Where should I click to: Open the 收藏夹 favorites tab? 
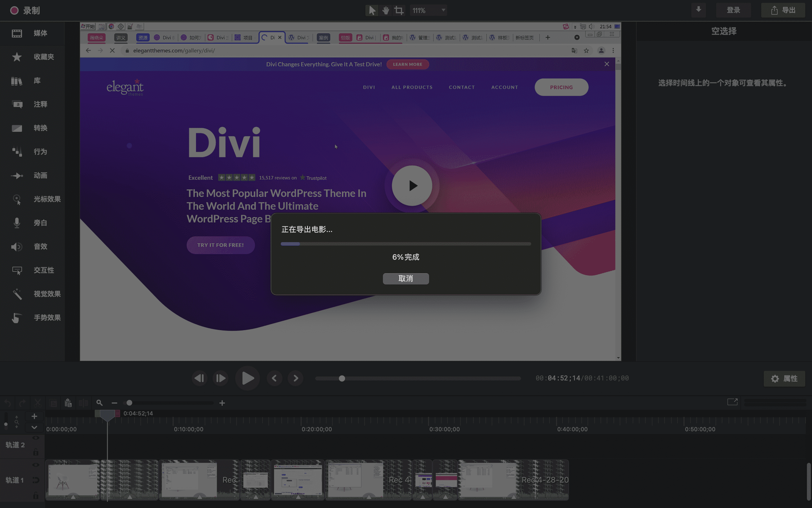tap(32, 57)
